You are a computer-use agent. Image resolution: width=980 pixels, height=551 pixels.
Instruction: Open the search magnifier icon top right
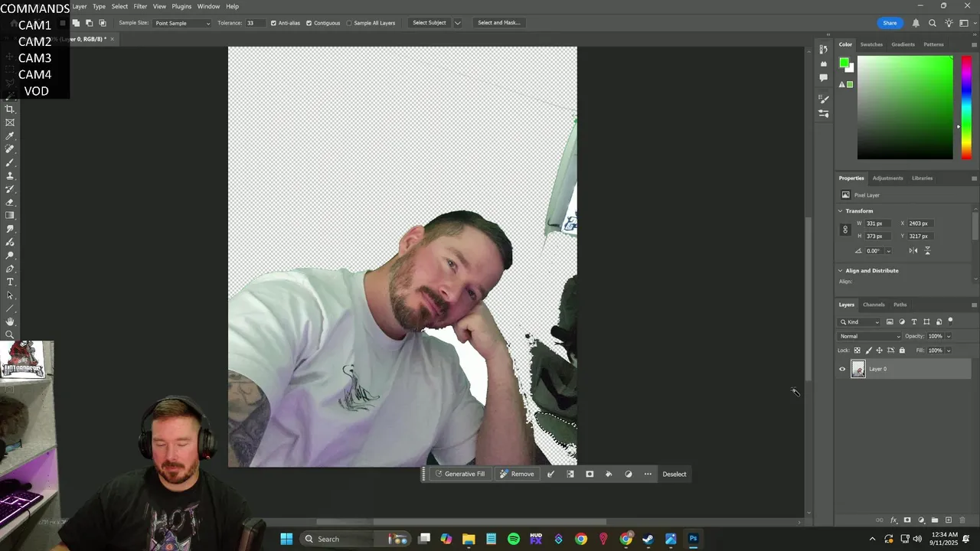pyautogui.click(x=933, y=23)
